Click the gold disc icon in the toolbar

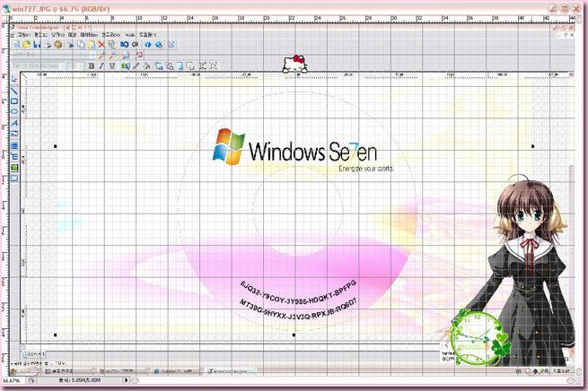[x=57, y=45]
